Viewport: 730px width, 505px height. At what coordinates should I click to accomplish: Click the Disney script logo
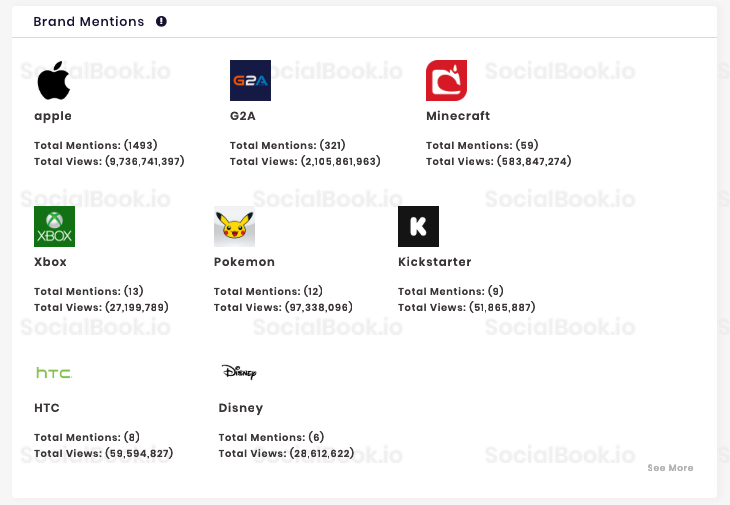coord(239,372)
